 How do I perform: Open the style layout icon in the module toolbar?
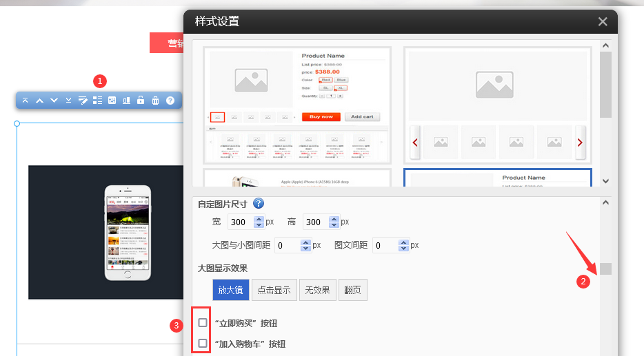(97, 101)
